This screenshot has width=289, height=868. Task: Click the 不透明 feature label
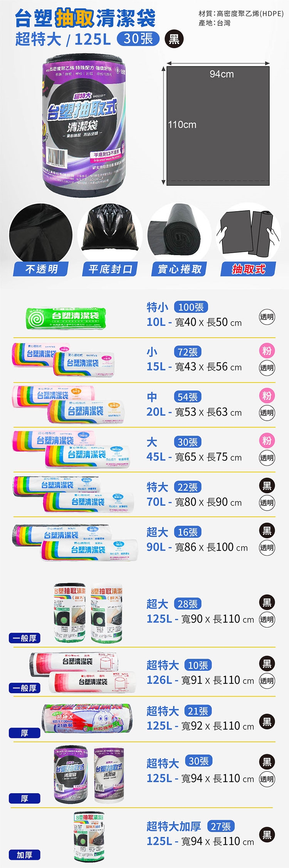click(41, 269)
